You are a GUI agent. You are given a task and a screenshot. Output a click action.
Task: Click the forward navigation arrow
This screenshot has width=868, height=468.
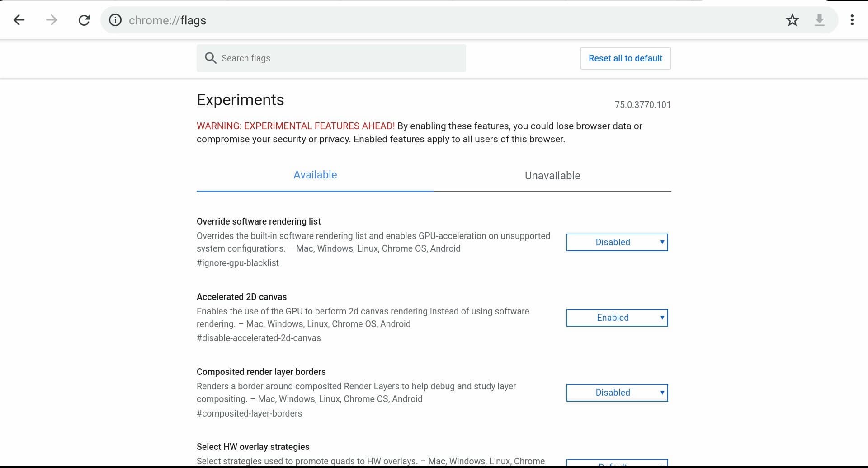click(x=52, y=20)
